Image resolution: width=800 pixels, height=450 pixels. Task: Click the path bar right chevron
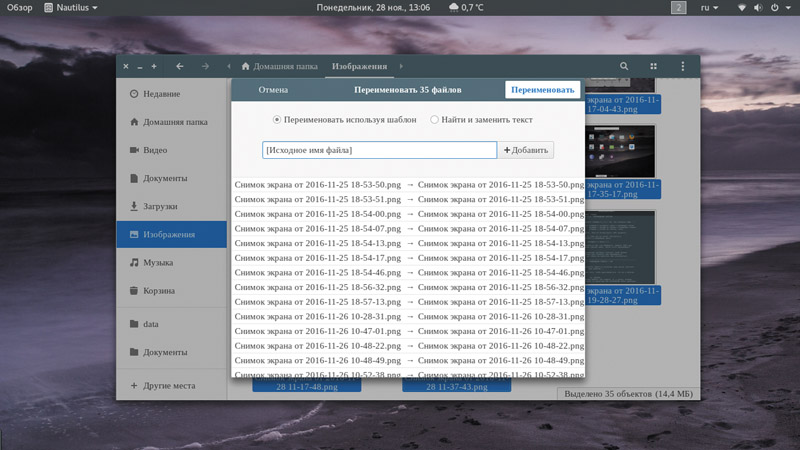(401, 66)
